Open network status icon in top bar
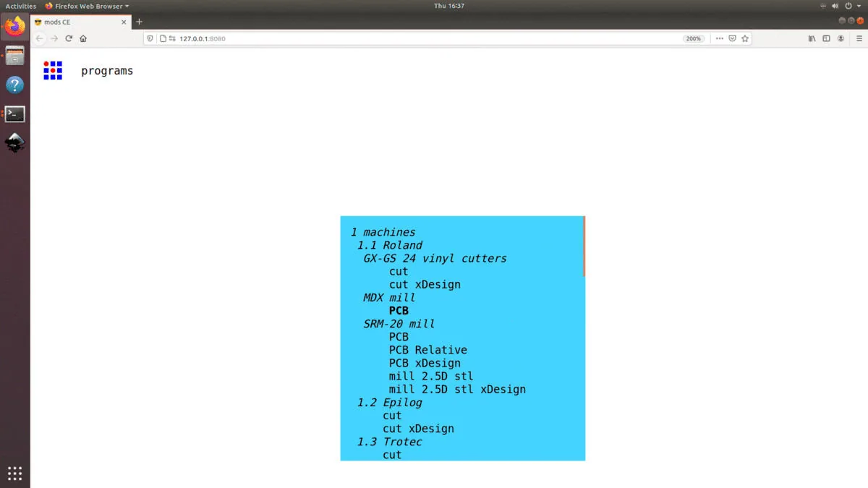This screenshot has height=488, width=868. point(824,6)
